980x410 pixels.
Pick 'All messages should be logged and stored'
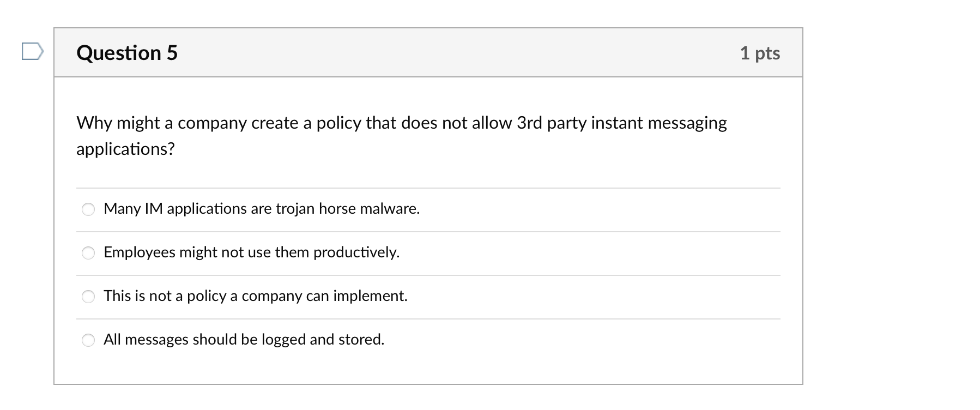point(88,340)
